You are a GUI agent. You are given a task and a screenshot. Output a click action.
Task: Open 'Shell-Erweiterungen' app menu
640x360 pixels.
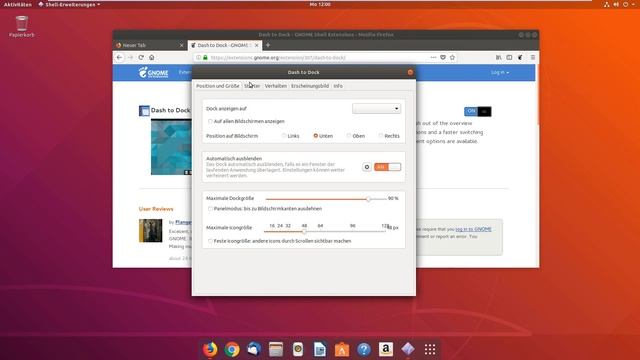point(69,4)
